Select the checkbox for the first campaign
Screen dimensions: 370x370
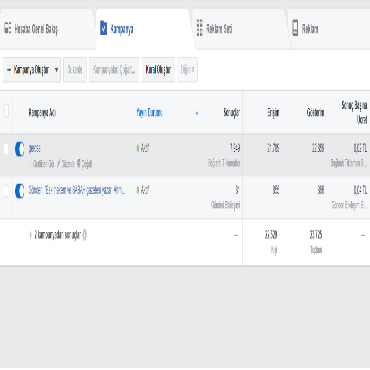coord(6,149)
